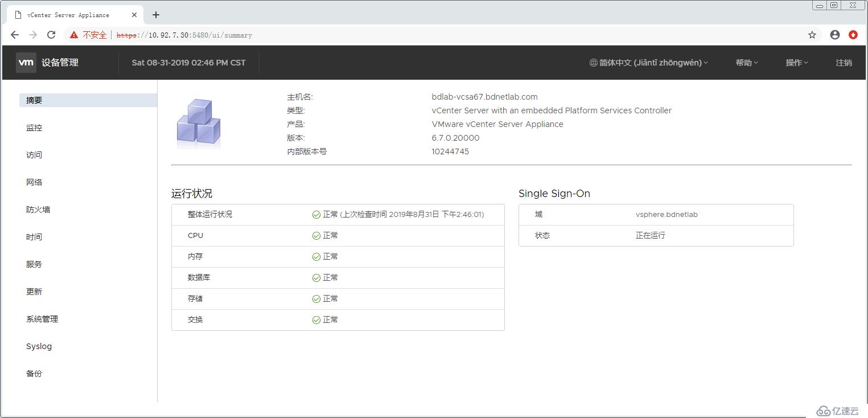Screen dimensions: 868x418
Task: Open the 更新 update page
Action: [34, 292]
